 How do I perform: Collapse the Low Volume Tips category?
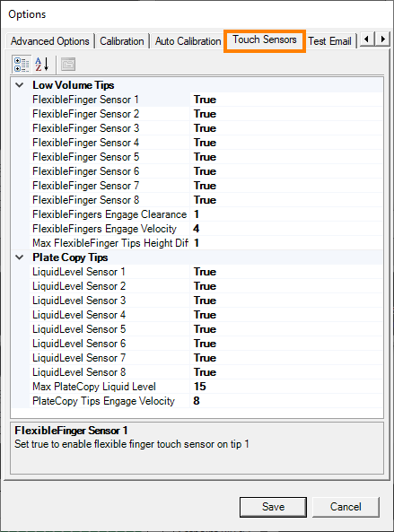20,85
